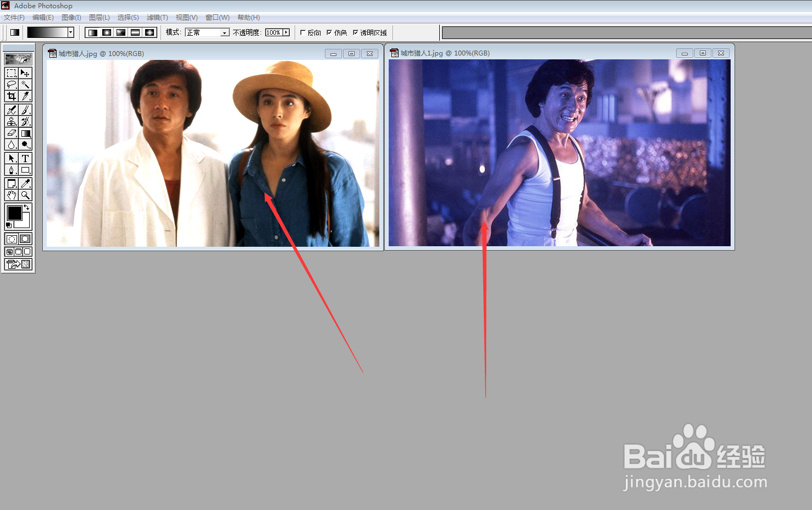
Task: Open the 模式 blend mode dropdown
Action: click(224, 32)
